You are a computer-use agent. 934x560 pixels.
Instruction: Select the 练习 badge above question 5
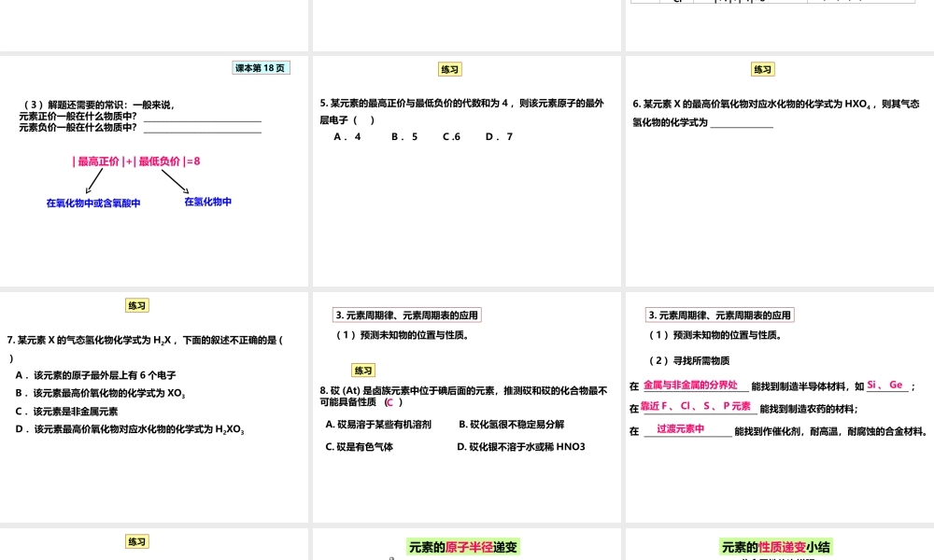(x=449, y=68)
